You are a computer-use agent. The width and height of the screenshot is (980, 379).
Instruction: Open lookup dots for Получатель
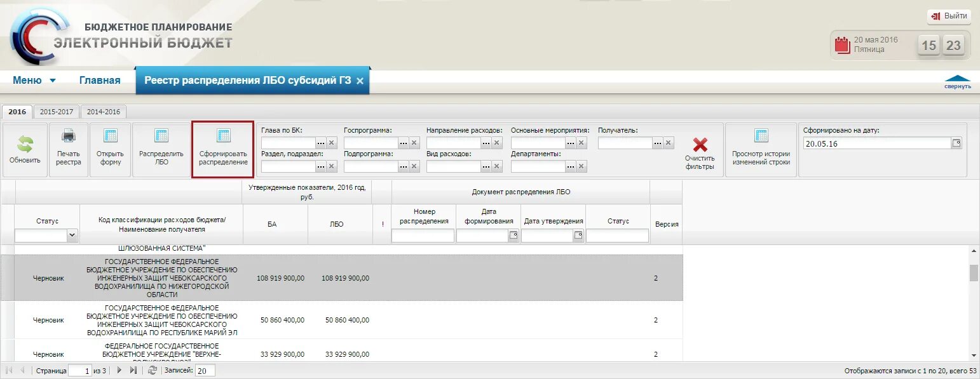tap(658, 143)
